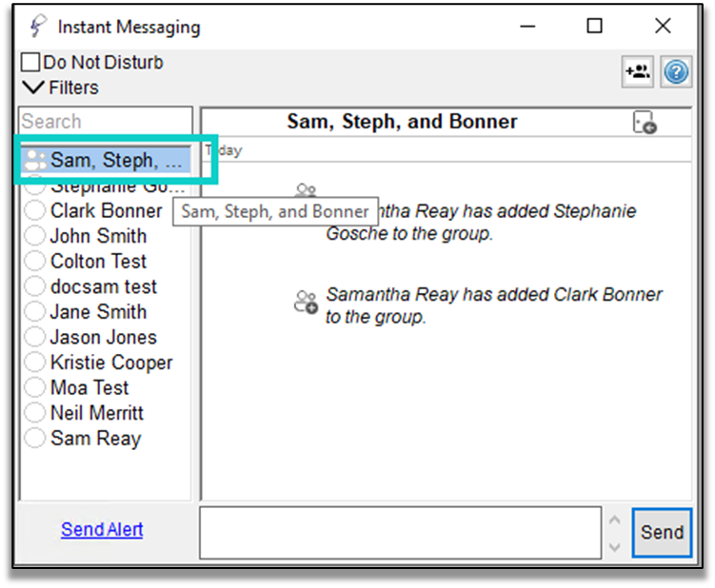Open conversation with Kristie Cooper
715x588 pixels.
coord(111,363)
